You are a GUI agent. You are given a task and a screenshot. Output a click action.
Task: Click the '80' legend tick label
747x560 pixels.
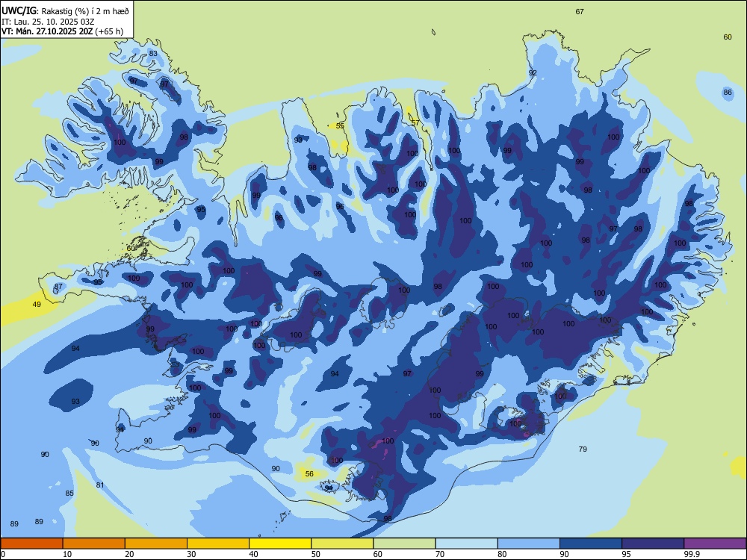click(502, 554)
